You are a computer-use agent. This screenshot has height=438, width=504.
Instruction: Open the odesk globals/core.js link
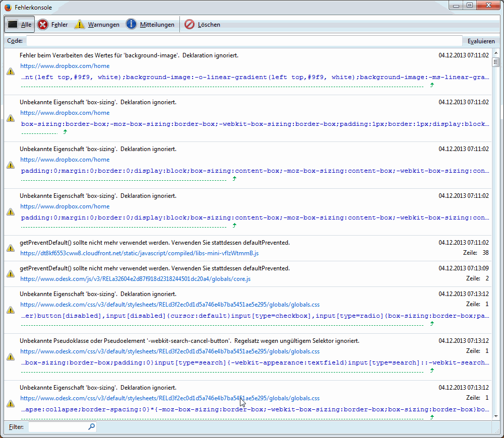(x=135, y=278)
